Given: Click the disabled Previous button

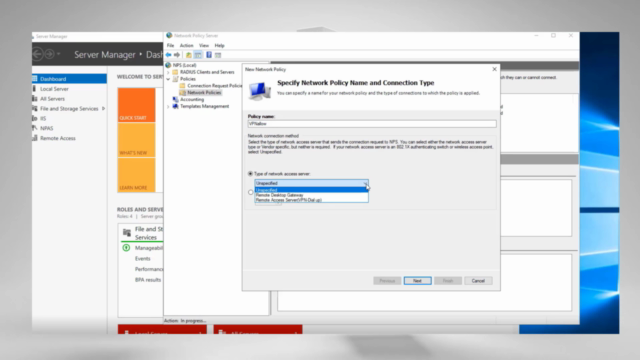Looking at the screenshot, I should click(x=387, y=281).
